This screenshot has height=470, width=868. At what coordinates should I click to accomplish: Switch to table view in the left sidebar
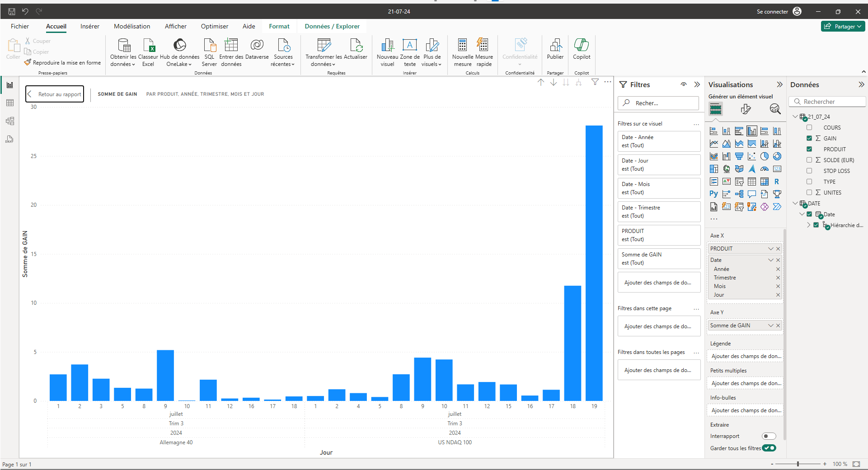pos(10,103)
